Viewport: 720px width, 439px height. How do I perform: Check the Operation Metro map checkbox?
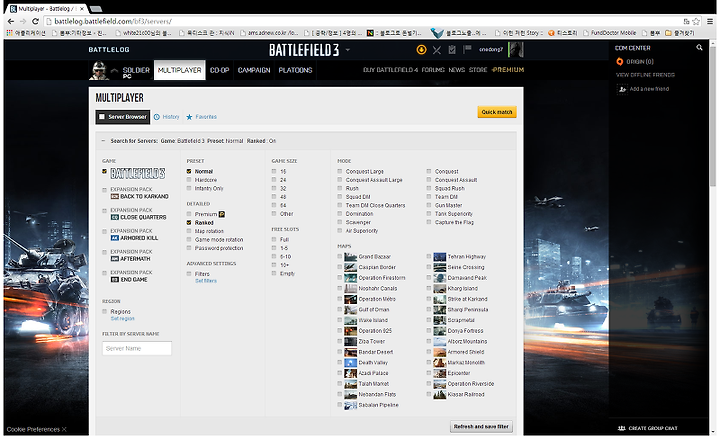pyautogui.click(x=340, y=299)
